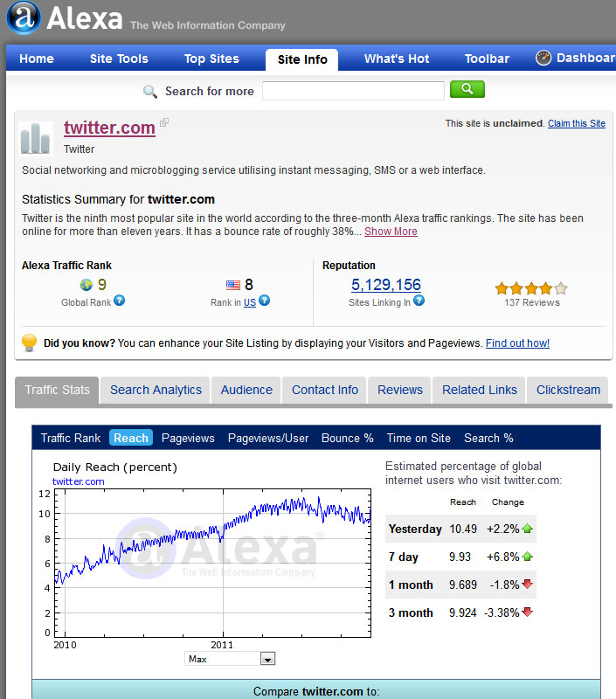Click the Compare twitter.com to heading
The image size is (616, 699).
(x=316, y=691)
